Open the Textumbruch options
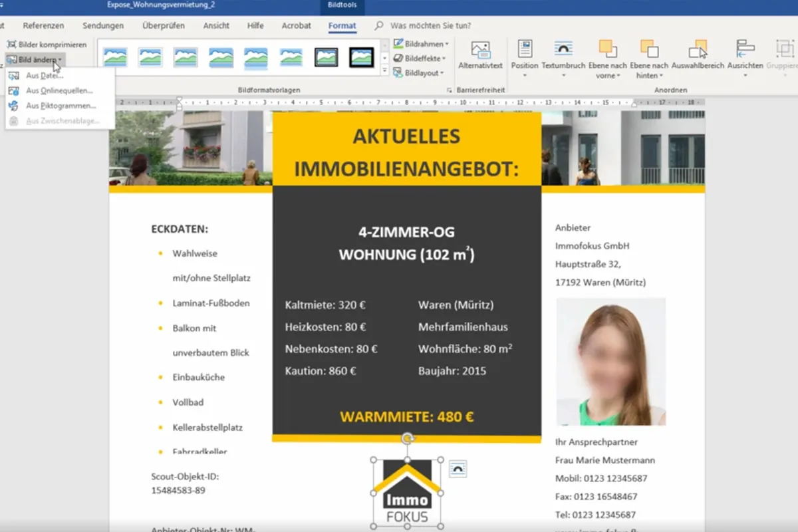Screen dimensions: 798x532 pos(563,57)
